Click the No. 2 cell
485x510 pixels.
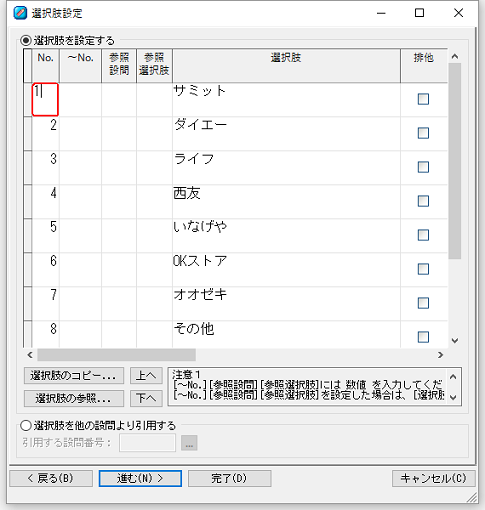(x=46, y=133)
